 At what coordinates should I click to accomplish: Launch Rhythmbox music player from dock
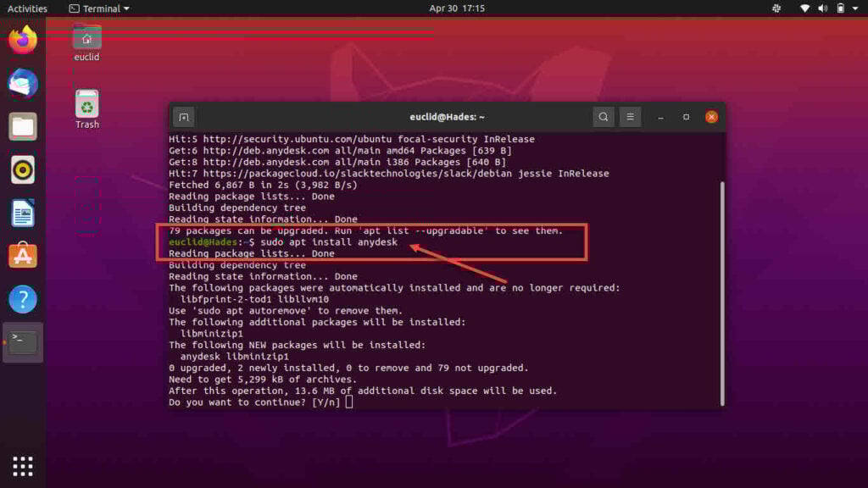[23, 169]
